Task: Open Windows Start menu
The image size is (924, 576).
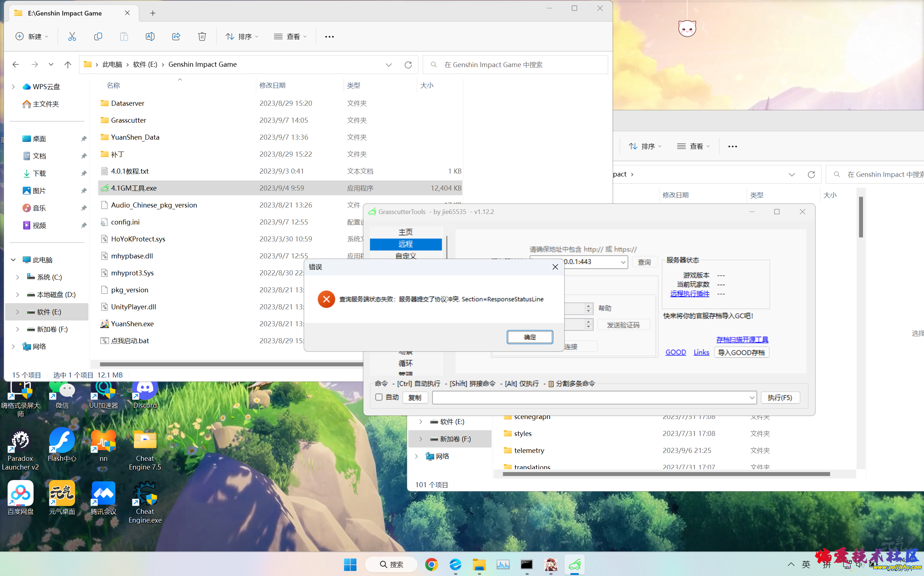Action: 350,564
